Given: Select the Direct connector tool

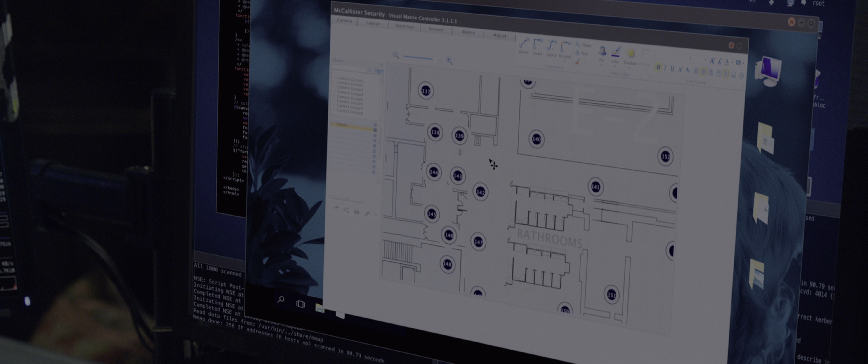Looking at the screenshot, I should [524, 44].
